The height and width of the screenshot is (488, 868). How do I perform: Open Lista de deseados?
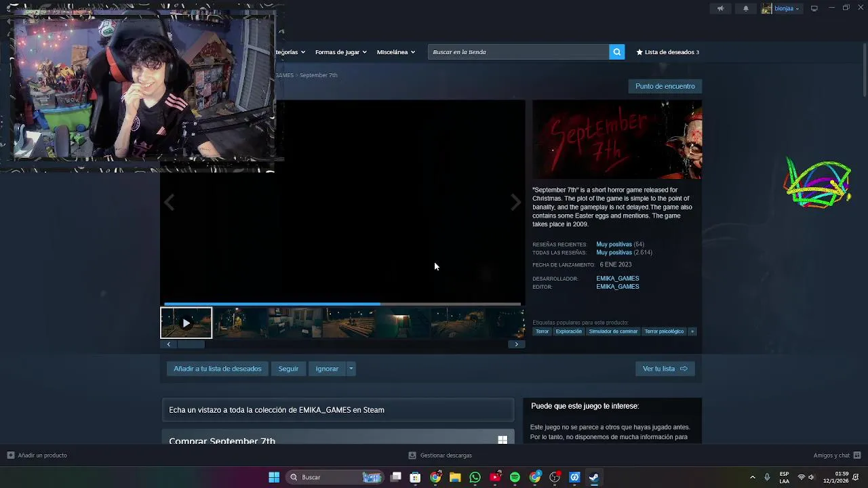coord(667,52)
